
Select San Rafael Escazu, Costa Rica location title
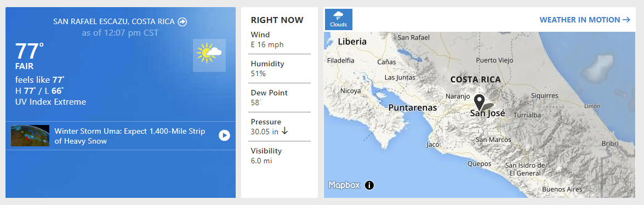coord(114,22)
